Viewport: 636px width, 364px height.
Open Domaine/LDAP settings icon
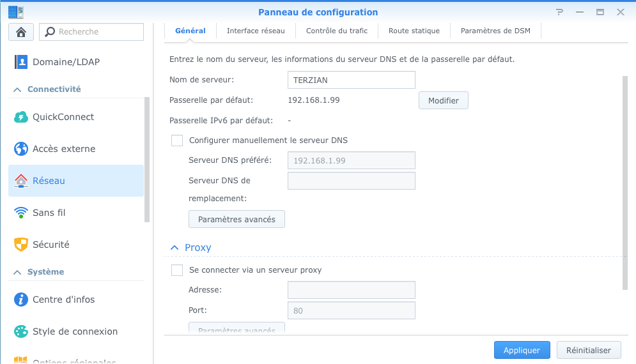click(x=22, y=62)
